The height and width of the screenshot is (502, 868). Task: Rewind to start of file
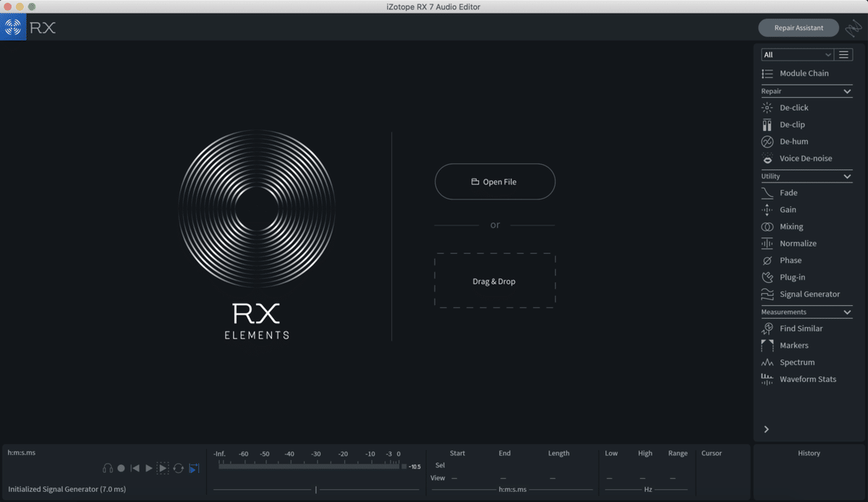135,469
